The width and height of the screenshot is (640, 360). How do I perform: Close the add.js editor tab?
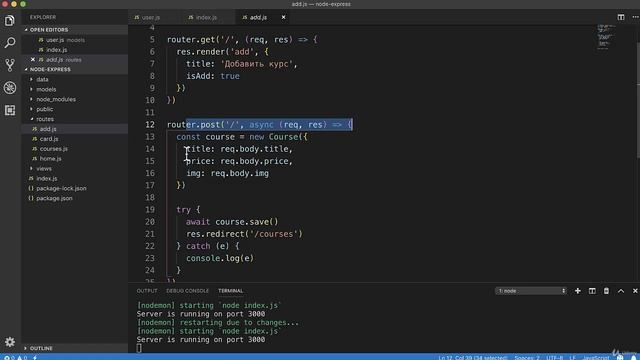283,17
